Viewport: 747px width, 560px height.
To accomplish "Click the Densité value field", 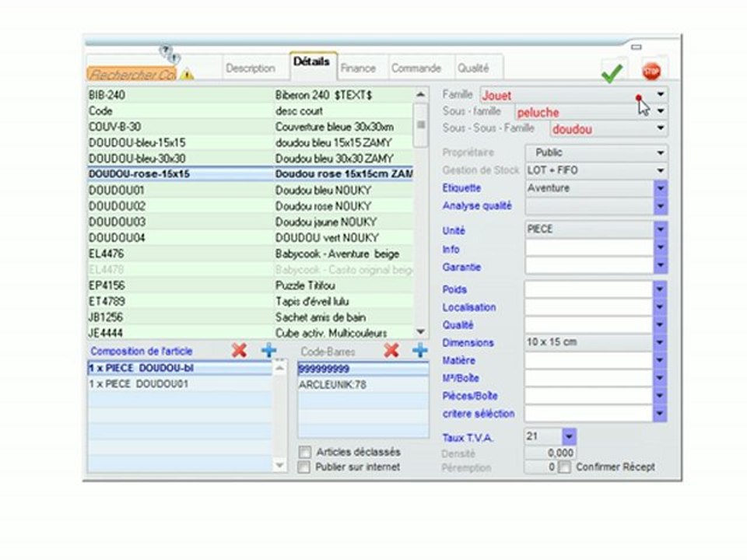I will click(550, 453).
